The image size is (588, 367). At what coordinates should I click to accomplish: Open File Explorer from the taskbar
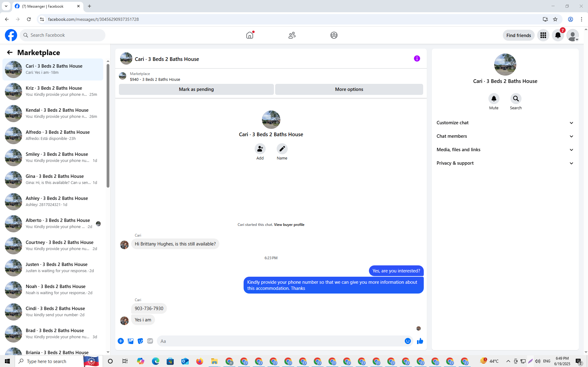(214, 361)
